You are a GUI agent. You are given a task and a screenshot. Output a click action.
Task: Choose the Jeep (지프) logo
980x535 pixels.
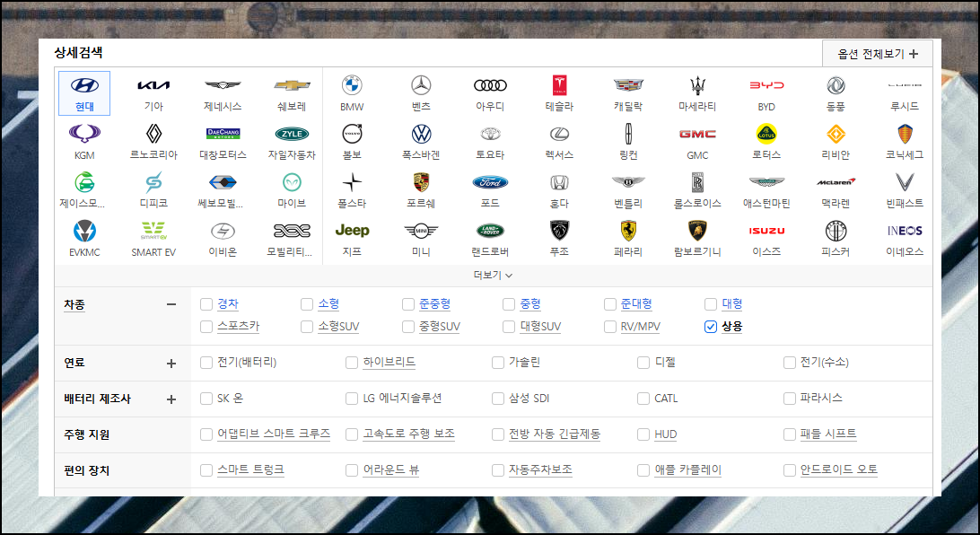(x=352, y=231)
